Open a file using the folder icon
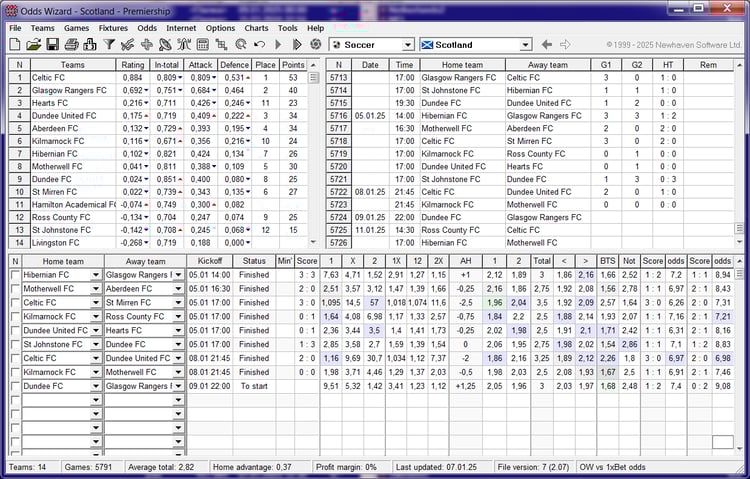This screenshot has height=479, width=750. [x=33, y=45]
